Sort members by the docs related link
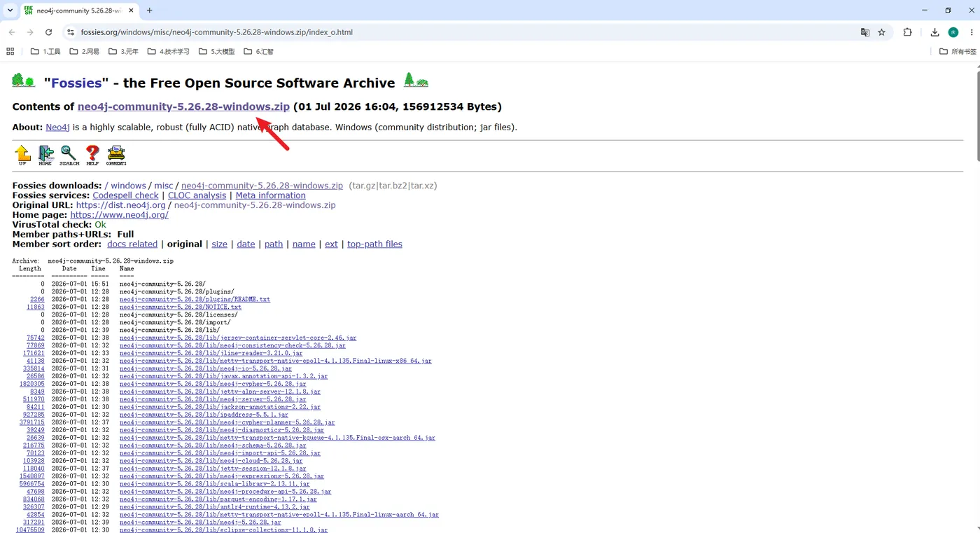 click(132, 244)
